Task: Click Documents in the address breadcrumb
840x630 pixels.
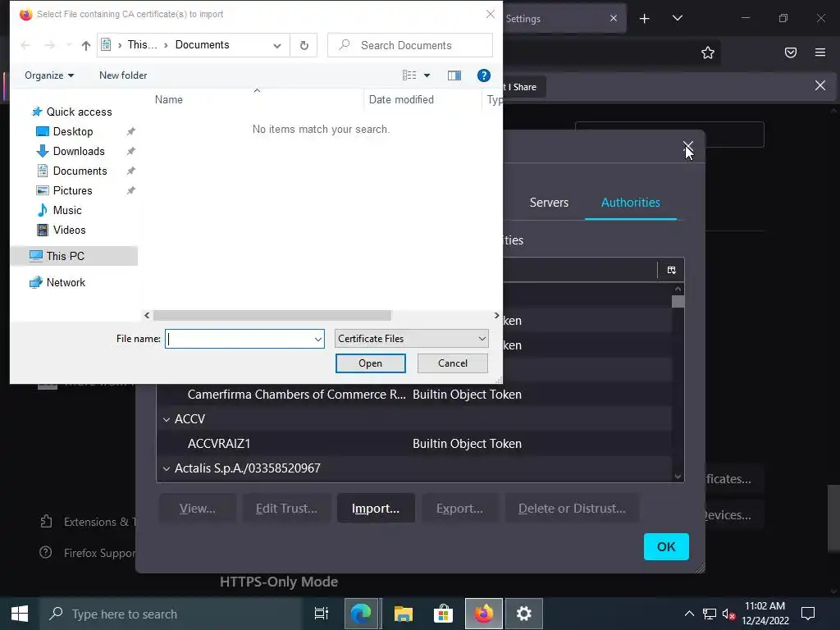Action: [x=202, y=45]
